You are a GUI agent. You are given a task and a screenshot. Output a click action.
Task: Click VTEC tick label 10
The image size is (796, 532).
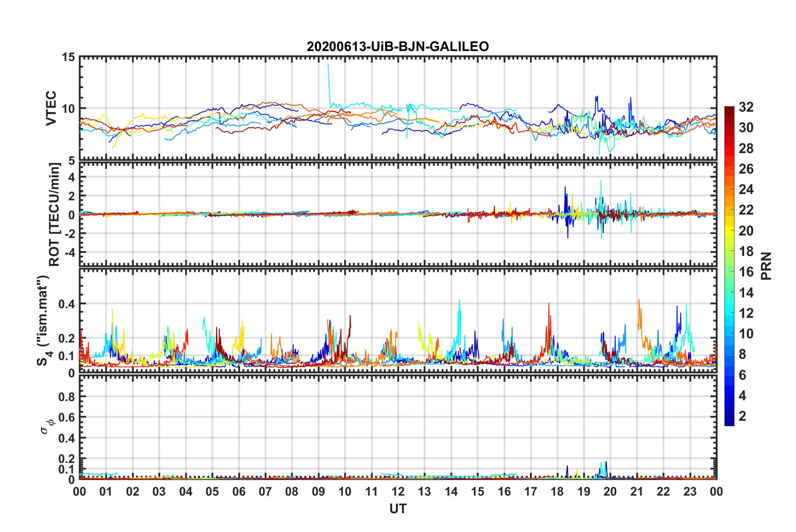68,109
